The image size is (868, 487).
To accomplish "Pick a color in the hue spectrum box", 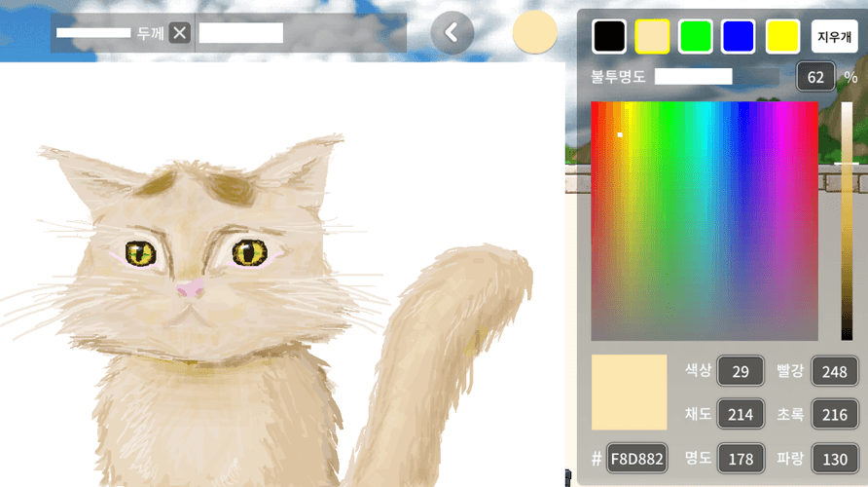I will point(705,220).
